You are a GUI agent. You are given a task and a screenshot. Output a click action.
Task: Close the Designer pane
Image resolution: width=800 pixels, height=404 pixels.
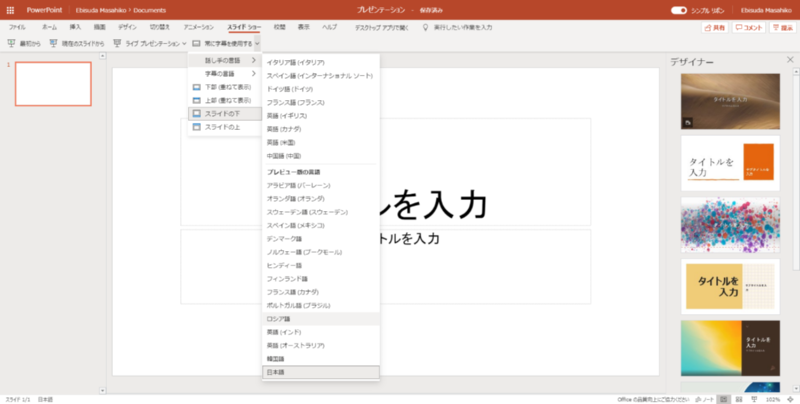coord(787,62)
